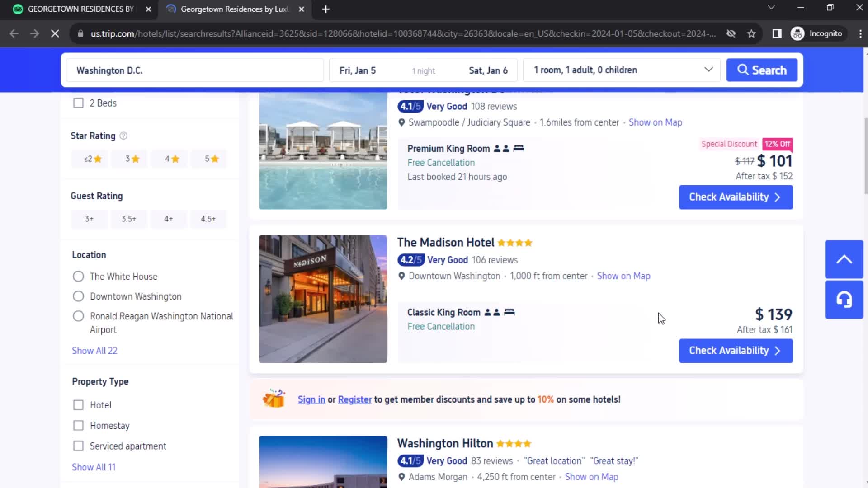Viewport: 868px width, 488px height.
Task: Check Availability for Premium King Room
Action: coord(736,197)
